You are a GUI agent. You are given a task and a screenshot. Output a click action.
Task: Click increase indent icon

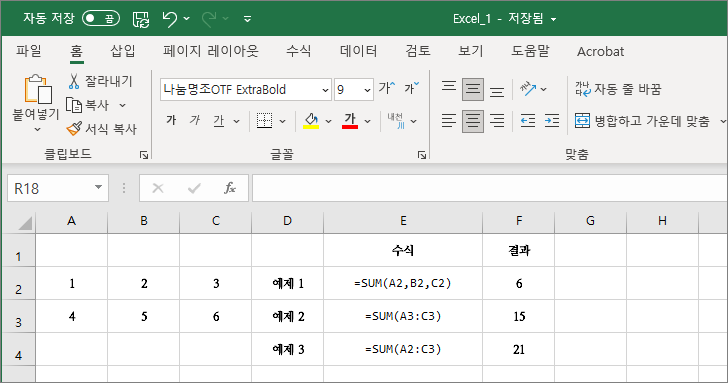(x=552, y=121)
